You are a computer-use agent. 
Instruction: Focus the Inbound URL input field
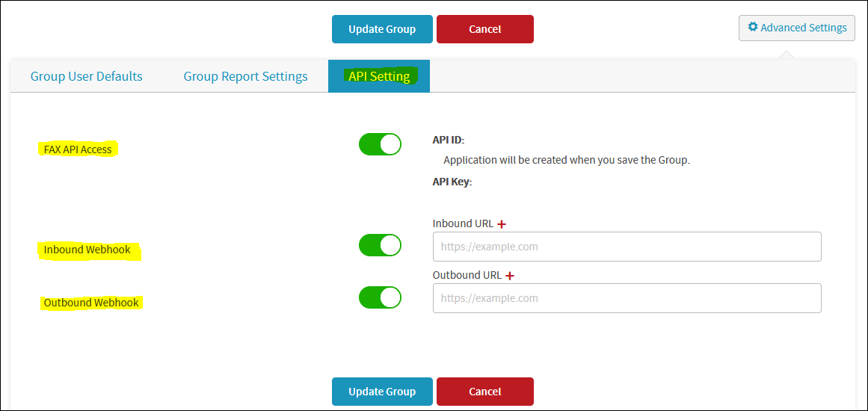[x=627, y=247]
